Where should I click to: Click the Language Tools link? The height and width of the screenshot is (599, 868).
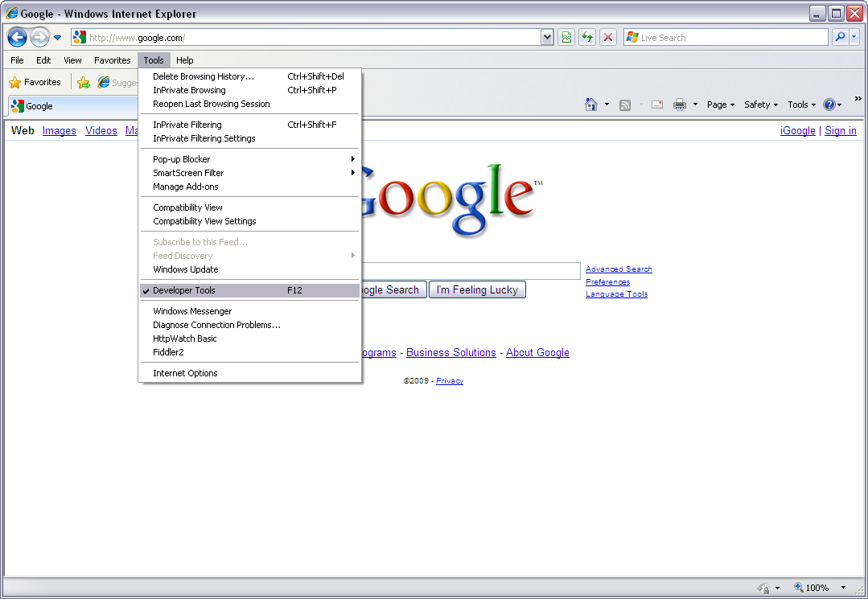617,294
